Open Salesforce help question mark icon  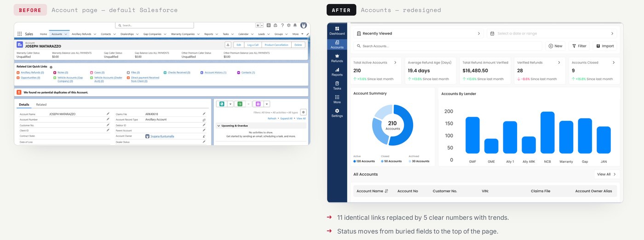[282, 26]
